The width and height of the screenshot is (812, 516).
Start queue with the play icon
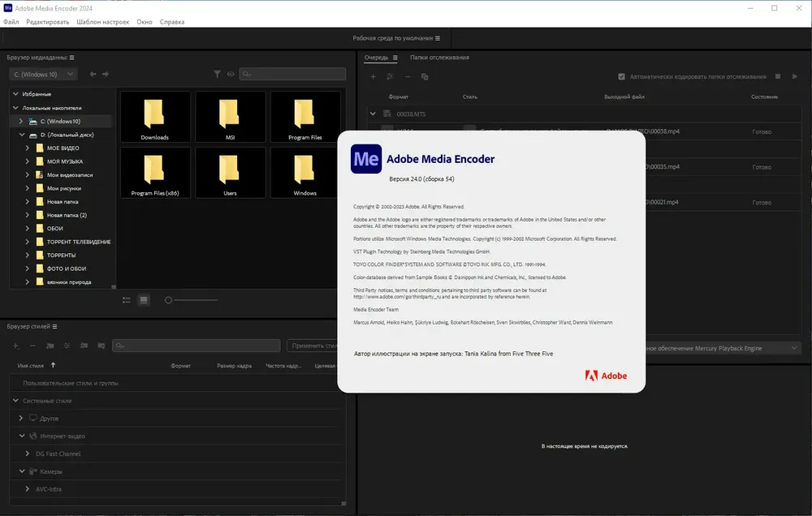(794, 76)
